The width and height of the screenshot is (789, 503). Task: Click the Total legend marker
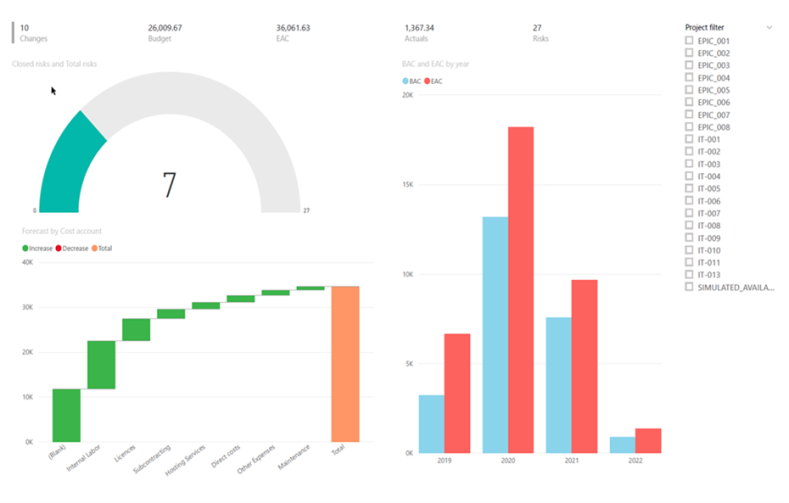point(94,248)
